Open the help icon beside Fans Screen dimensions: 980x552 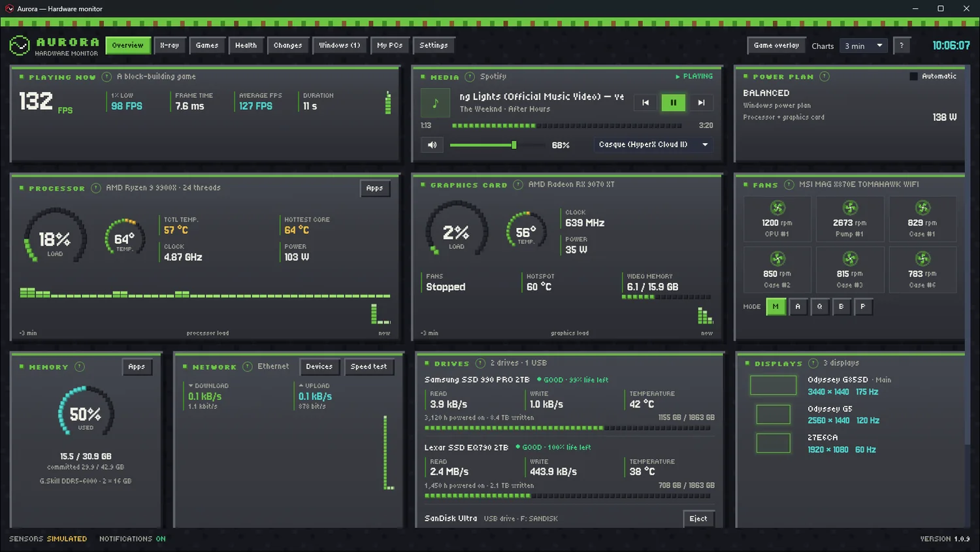point(789,185)
